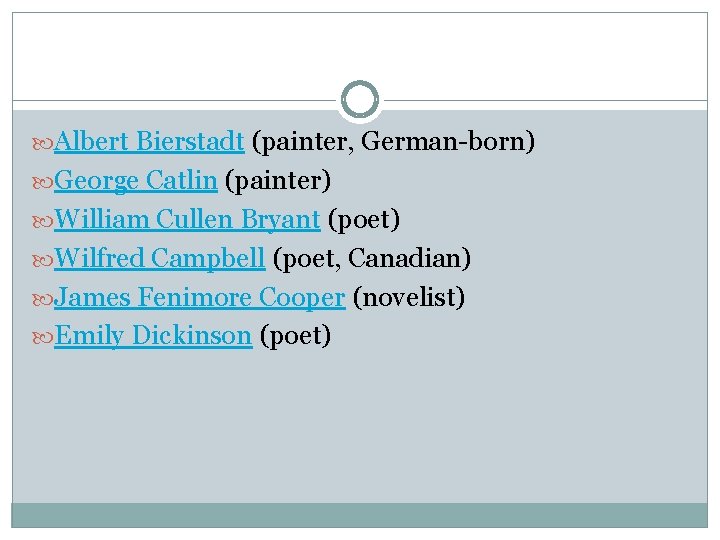The image size is (720, 540).
Task: Visit the James Fenimore Cooper link
Action: pos(200,297)
